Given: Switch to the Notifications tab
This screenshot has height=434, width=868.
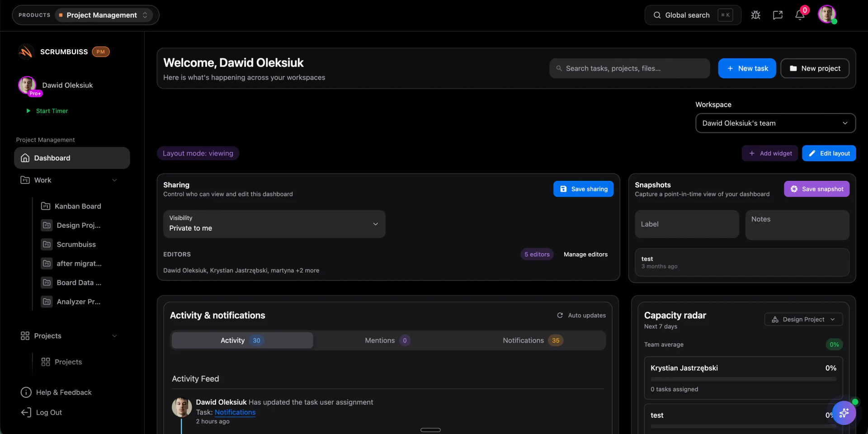Looking at the screenshot, I should point(532,340).
